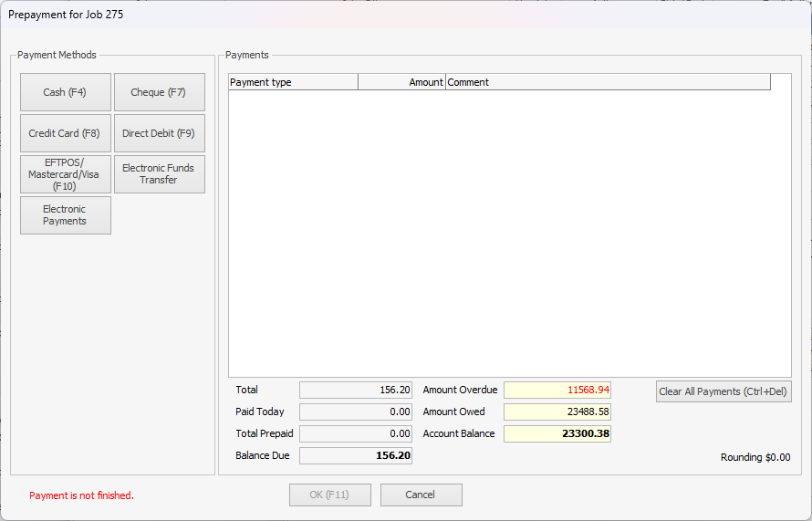Click the Account Balance value 23300.38

(x=557, y=433)
